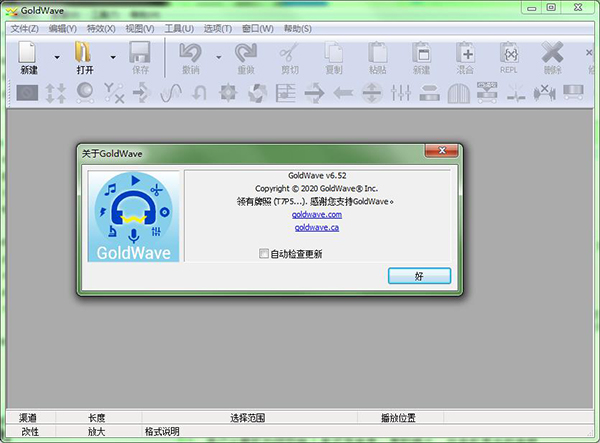
Task: Click the 好 button in the dialog
Action: 419,276
